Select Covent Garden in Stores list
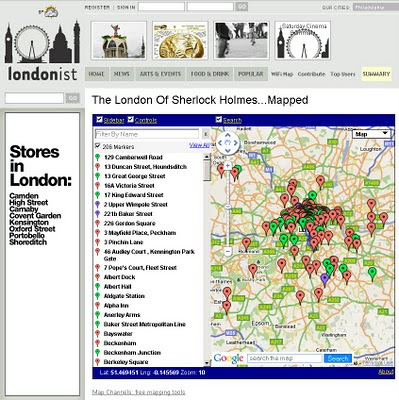 click(x=35, y=216)
